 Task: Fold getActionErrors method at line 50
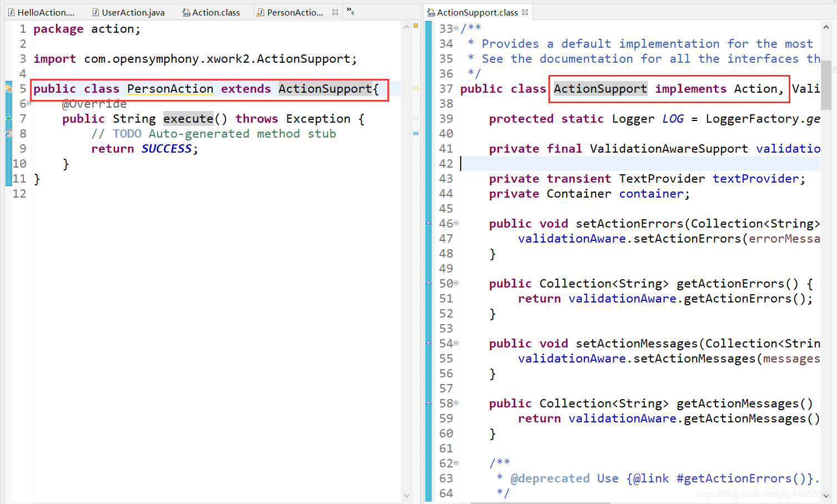click(456, 283)
